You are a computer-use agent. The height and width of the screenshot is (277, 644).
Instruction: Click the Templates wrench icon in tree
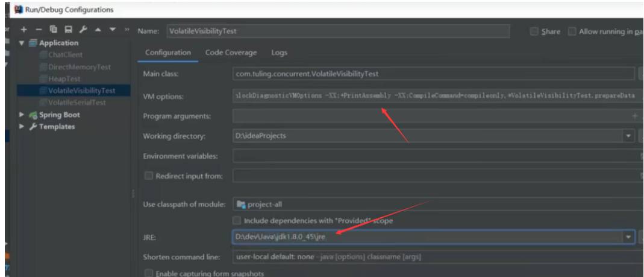click(33, 127)
